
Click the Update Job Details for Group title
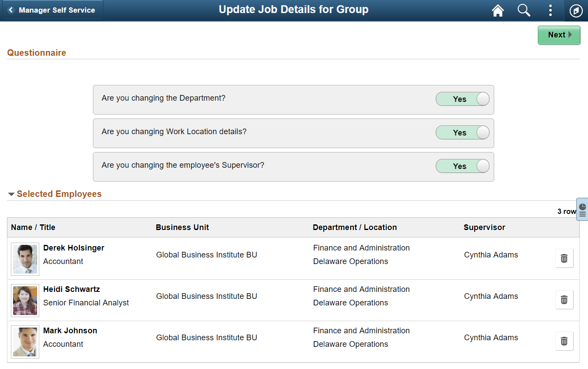(294, 10)
